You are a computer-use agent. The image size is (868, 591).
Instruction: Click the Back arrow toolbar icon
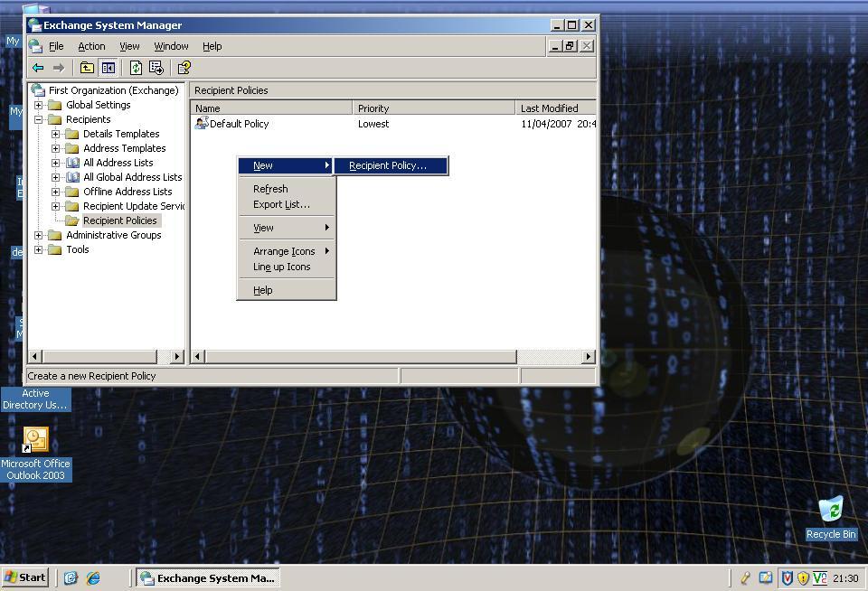38,68
